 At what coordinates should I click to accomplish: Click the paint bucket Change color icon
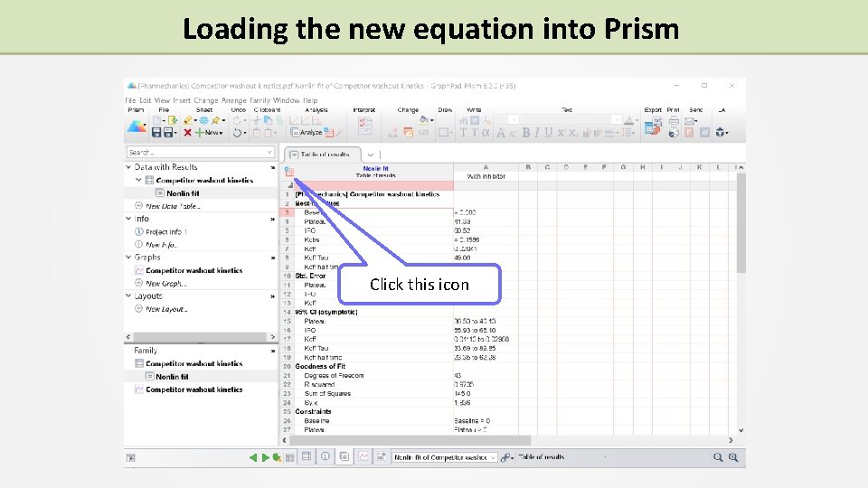[x=423, y=120]
